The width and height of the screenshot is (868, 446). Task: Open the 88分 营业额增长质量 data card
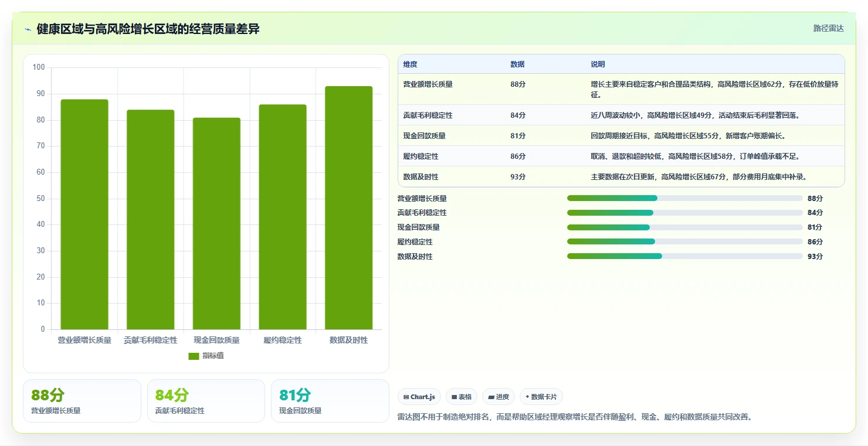[x=82, y=401]
